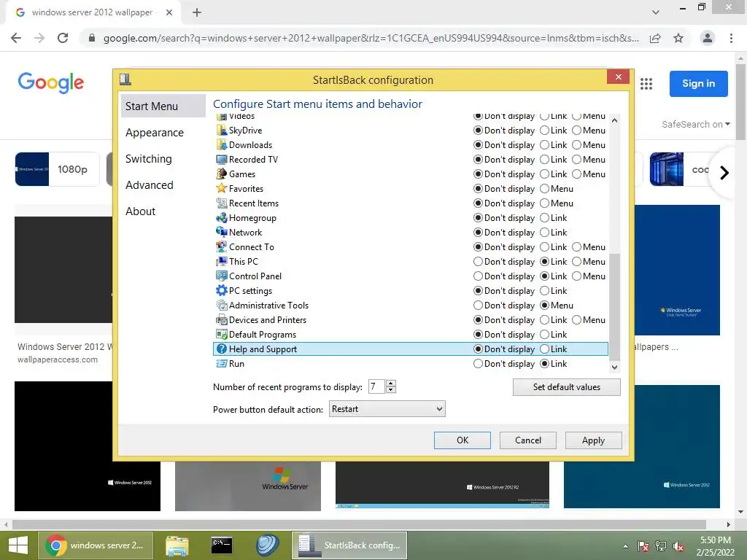The width and height of the screenshot is (747, 560).
Task: Open File Explorer from the taskbar
Action: [x=177, y=545]
